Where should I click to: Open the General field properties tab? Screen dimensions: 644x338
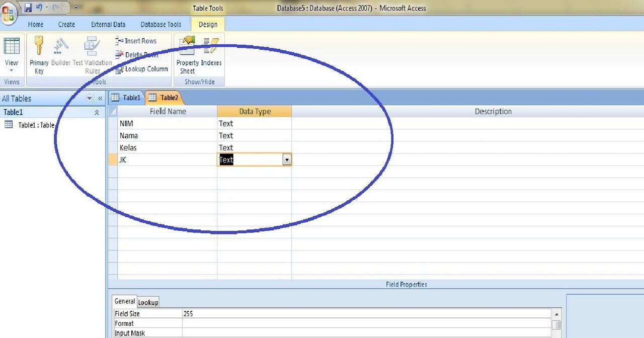coord(124,301)
